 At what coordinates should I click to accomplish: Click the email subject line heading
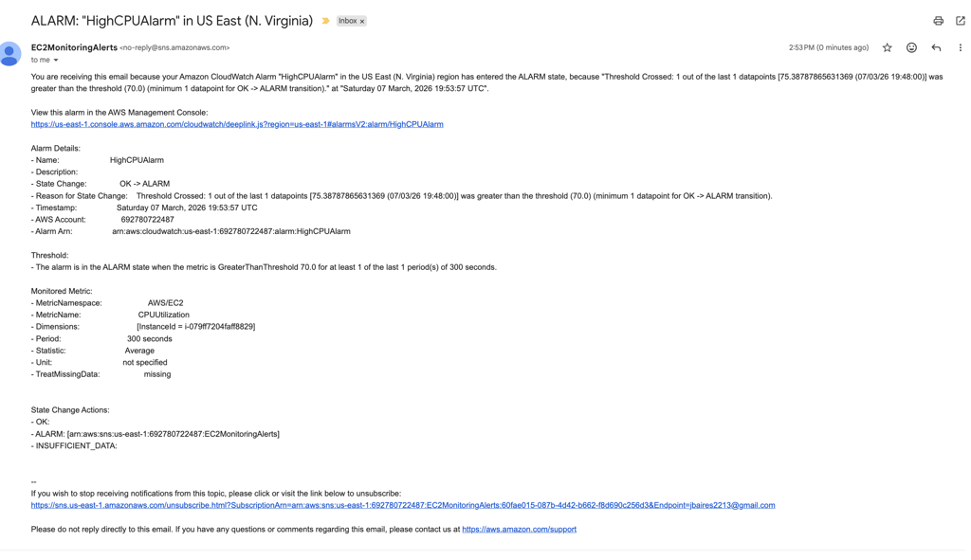coord(172,21)
